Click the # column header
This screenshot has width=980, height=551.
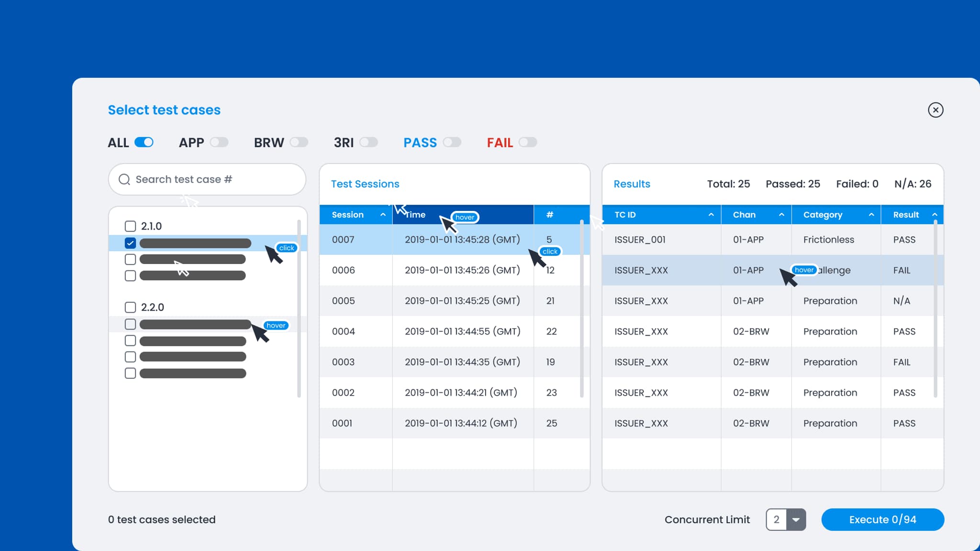[550, 215]
